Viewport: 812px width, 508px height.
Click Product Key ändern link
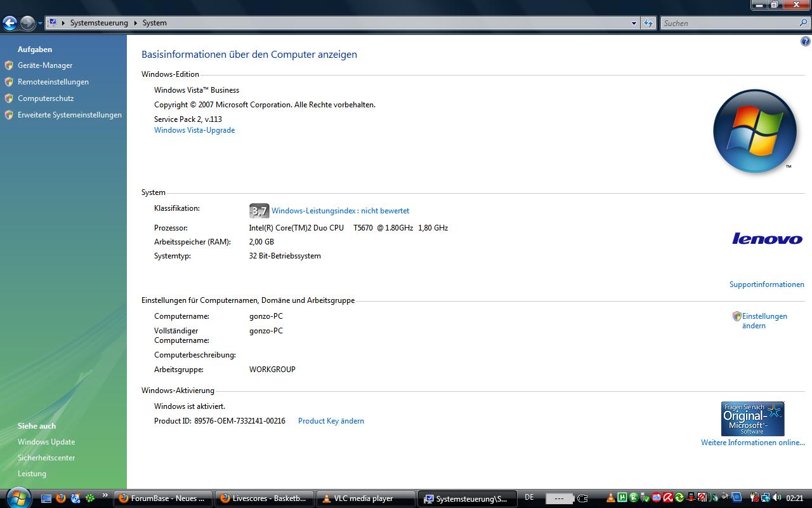tap(331, 421)
